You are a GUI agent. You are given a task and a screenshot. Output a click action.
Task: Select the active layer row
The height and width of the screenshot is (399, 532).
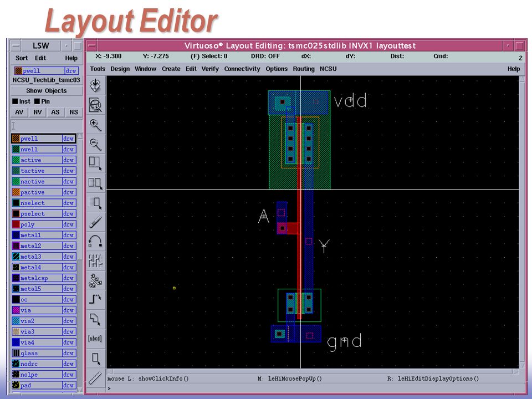(44, 160)
